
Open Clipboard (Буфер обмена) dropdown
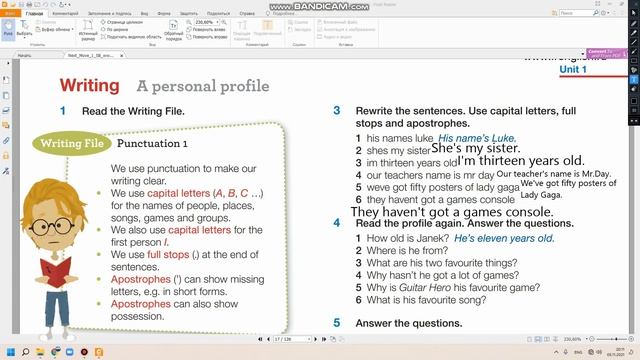55,29
